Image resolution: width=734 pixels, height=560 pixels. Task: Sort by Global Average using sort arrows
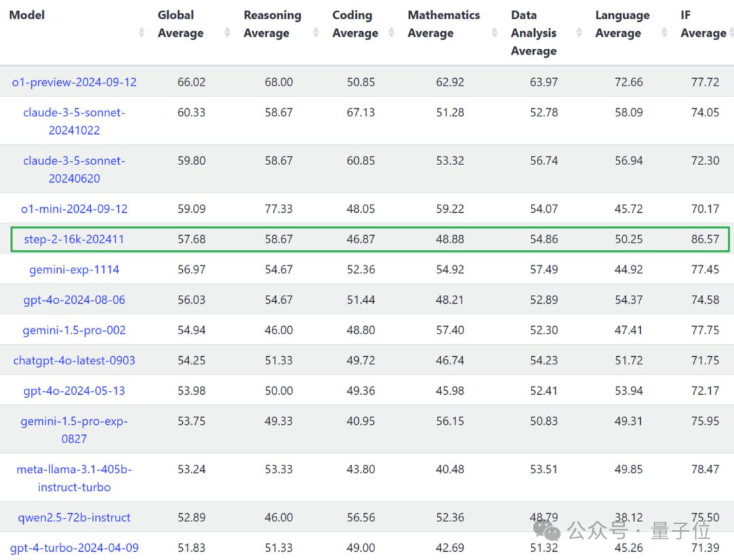point(227,33)
